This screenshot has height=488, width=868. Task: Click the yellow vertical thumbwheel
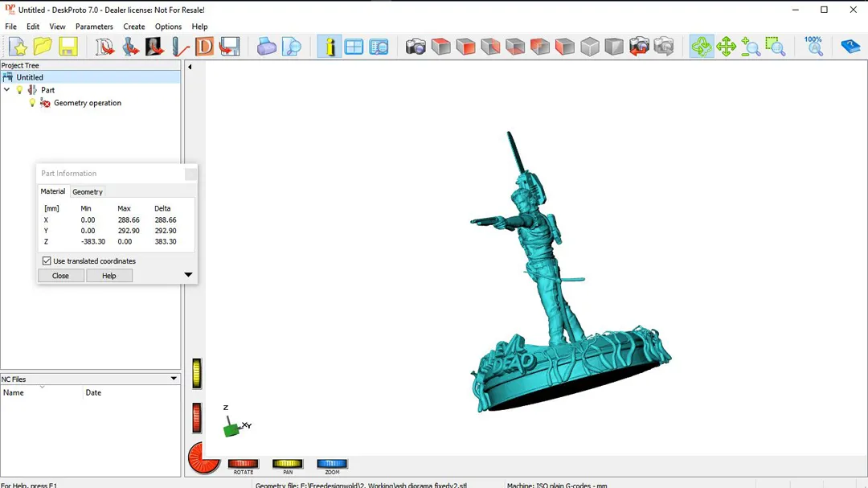click(197, 373)
